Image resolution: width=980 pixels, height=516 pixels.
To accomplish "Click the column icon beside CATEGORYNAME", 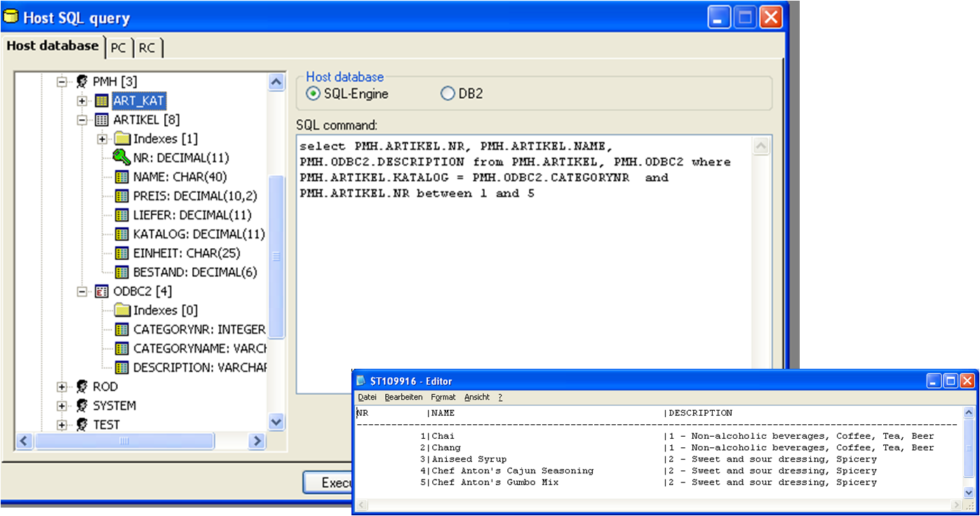I will [121, 348].
